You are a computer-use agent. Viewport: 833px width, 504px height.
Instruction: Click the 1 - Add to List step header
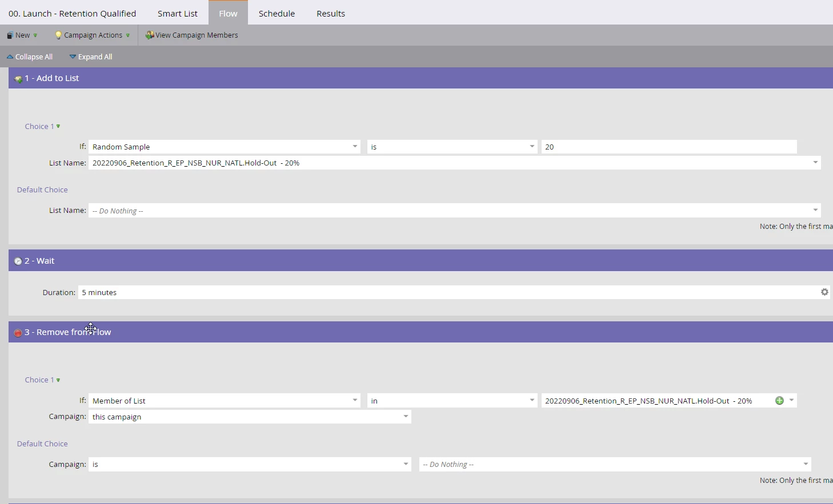pyautogui.click(x=420, y=78)
